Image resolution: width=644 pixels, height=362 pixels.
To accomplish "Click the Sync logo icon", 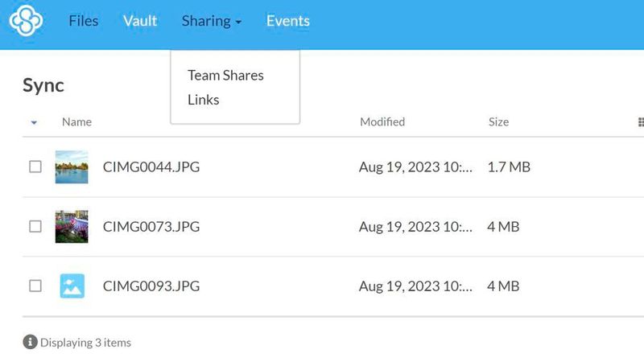I will (x=26, y=21).
